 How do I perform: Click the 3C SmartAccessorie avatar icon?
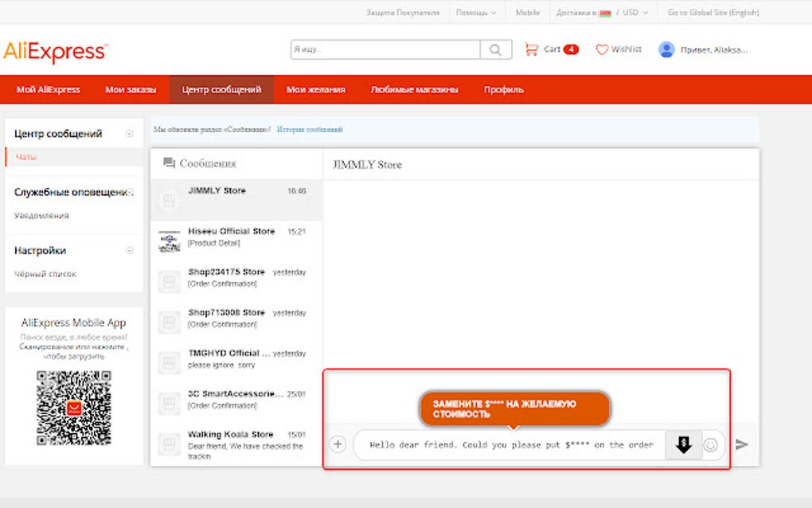pos(169,403)
